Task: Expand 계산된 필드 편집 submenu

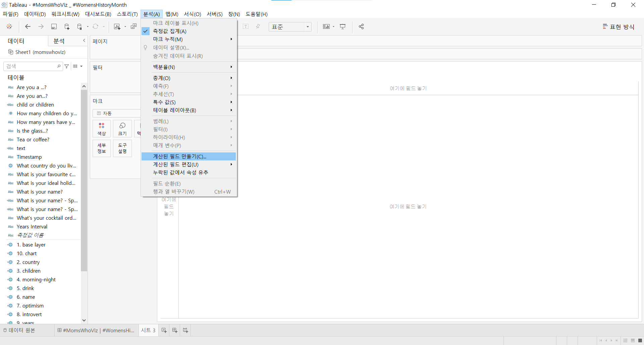Action: click(x=189, y=164)
